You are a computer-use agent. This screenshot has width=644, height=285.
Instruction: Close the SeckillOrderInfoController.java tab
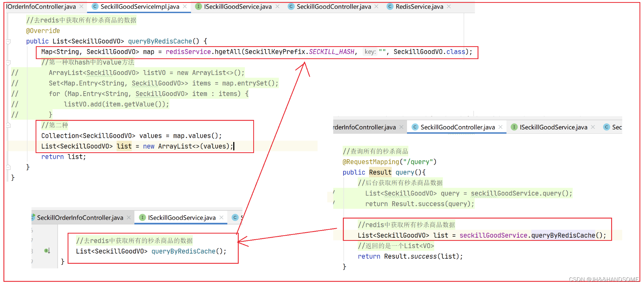[x=129, y=217]
